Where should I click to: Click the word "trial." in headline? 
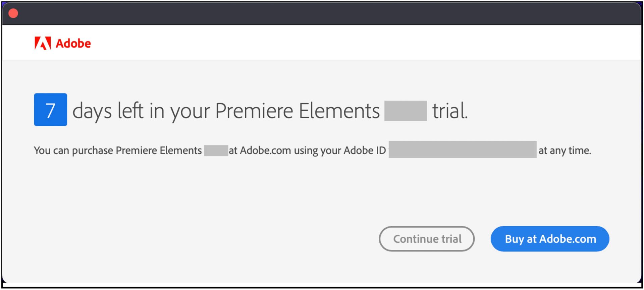449,111
